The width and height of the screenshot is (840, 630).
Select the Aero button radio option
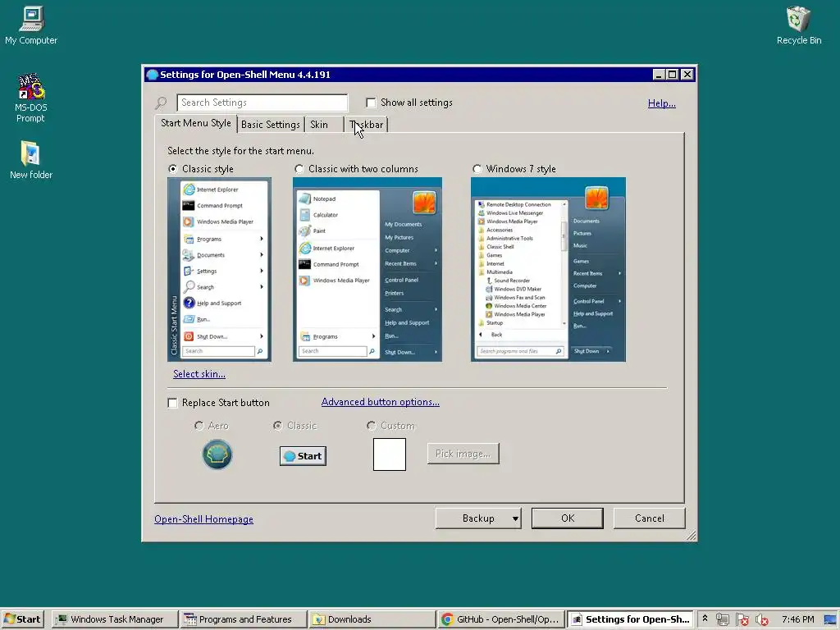click(x=199, y=426)
